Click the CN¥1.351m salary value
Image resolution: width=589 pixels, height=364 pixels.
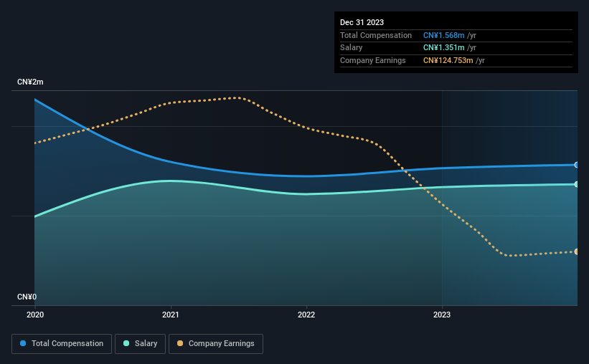443,48
